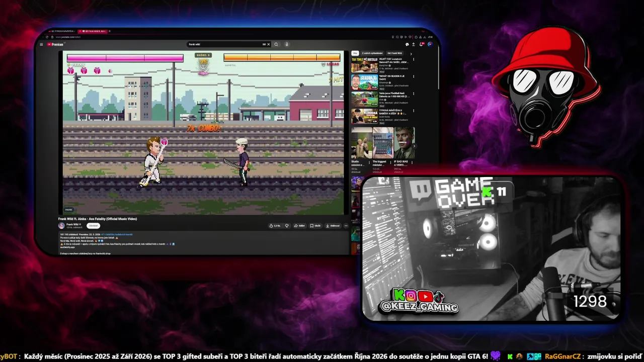Reload the page in the browser
644x362 pixels.
pos(47,37)
